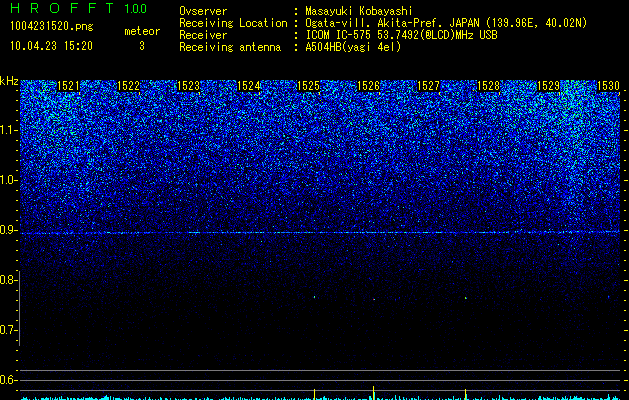The height and width of the screenshot is (400, 629).
Task: Click the HROFFT program title
Action: [63, 8]
